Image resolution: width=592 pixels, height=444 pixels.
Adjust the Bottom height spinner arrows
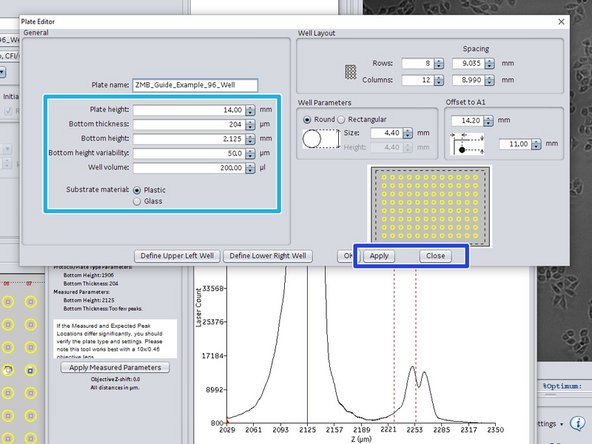(250, 139)
